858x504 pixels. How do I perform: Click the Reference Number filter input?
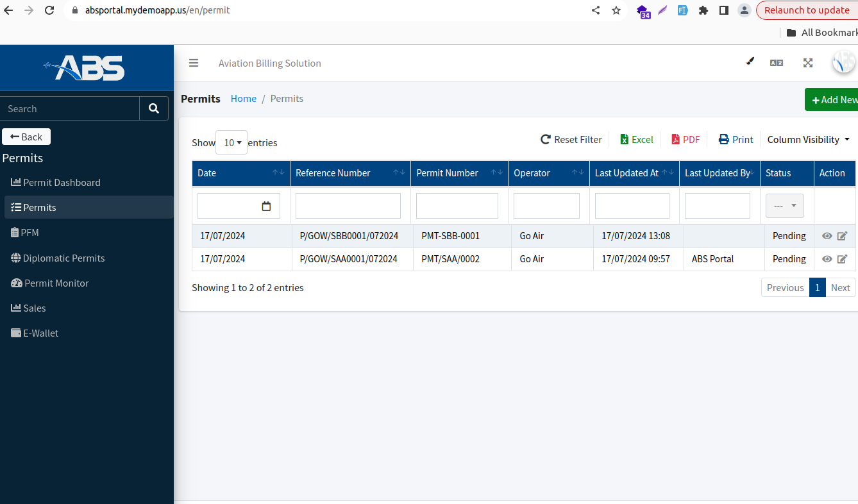click(348, 206)
